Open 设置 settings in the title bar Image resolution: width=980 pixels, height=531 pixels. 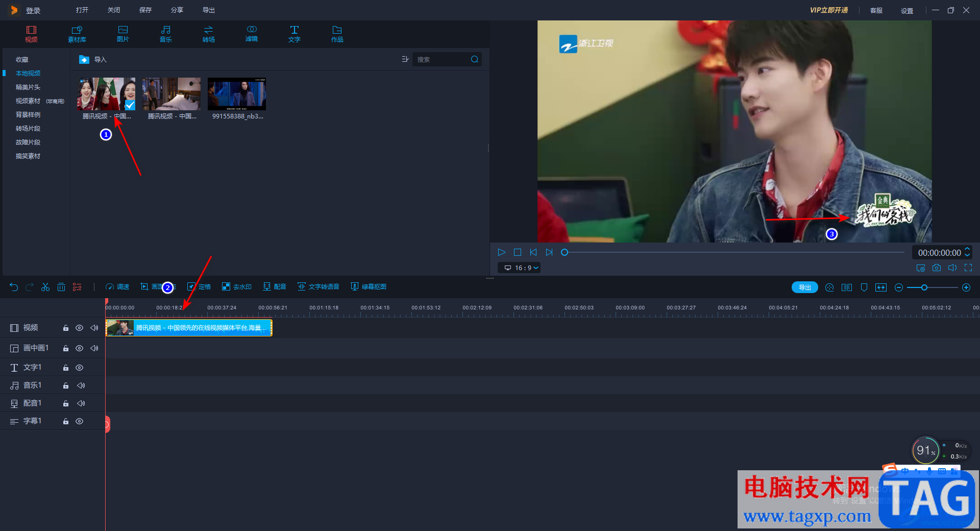(907, 11)
